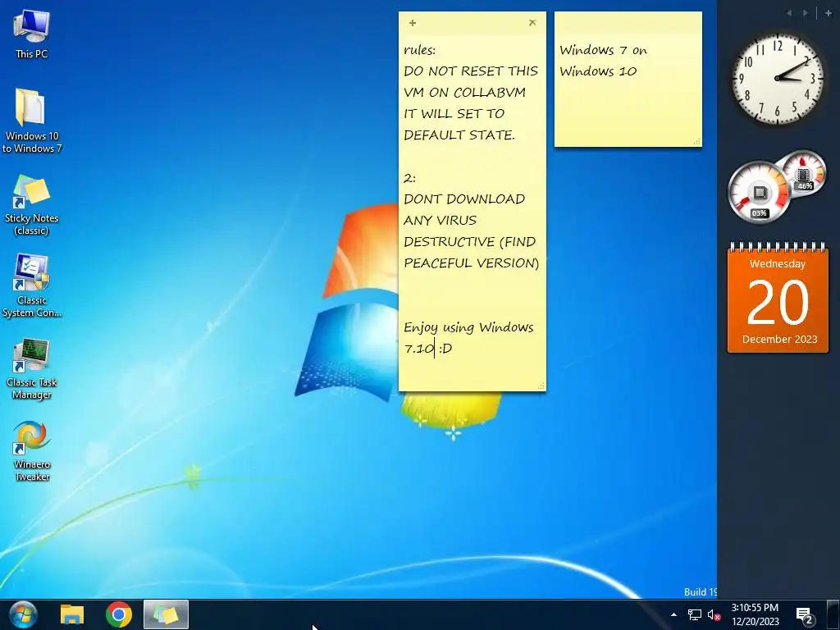The width and height of the screenshot is (840, 630).
Task: Go to previous sidebar gadget page arrow
Action: (x=788, y=13)
